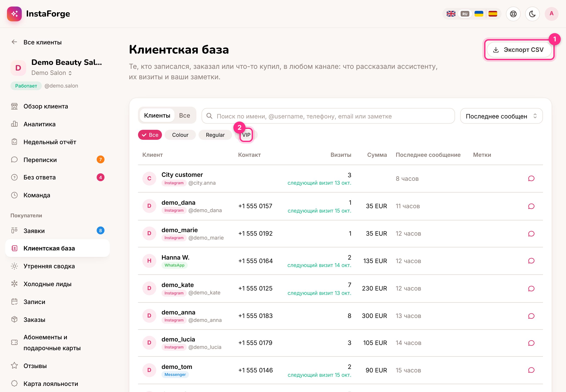Switch language to English flag
Image resolution: width=566 pixels, height=392 pixels.
pyautogui.click(x=451, y=14)
